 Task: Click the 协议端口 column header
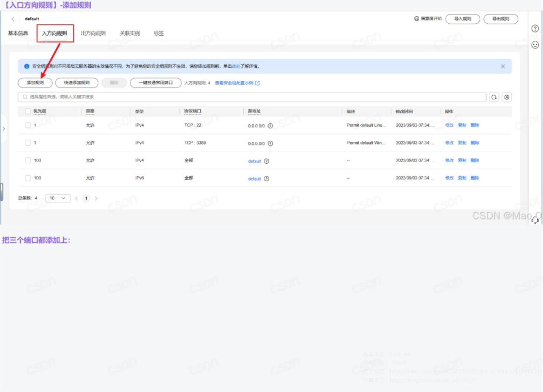click(x=193, y=111)
